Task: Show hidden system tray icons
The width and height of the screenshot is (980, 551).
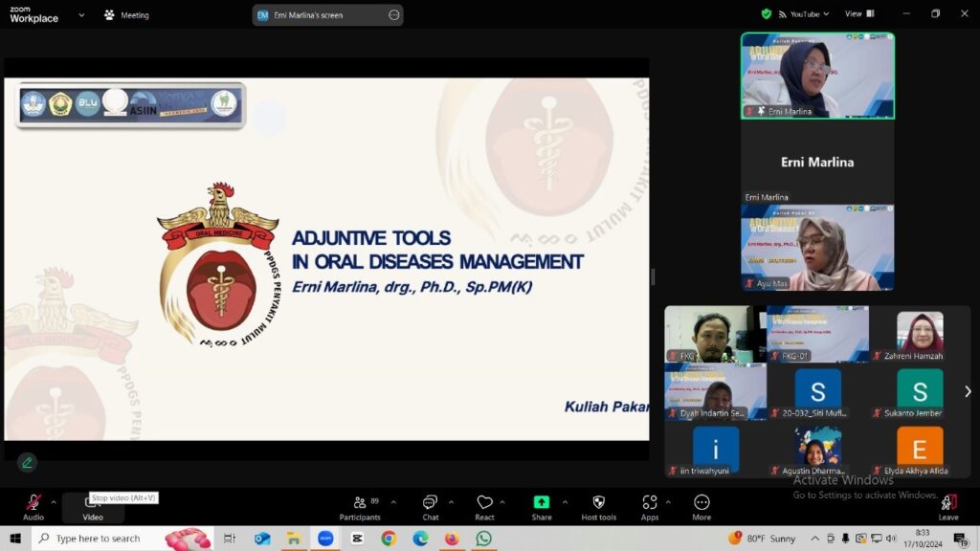Action: tap(815, 539)
